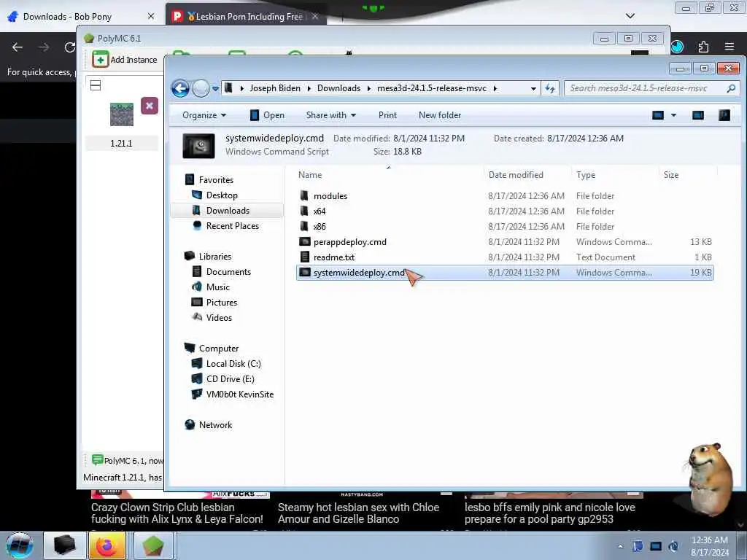This screenshot has height=560, width=747.
Task: Open the browser hamburger menu
Action: 729,47
